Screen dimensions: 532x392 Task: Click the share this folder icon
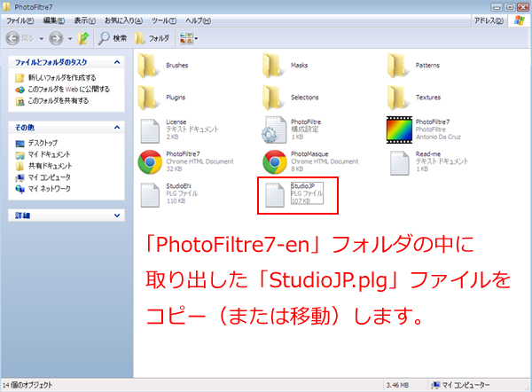pyautogui.click(x=20, y=101)
